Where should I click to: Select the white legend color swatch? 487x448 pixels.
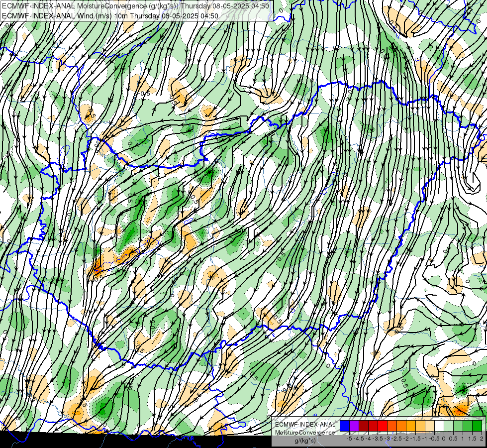coord(439,426)
